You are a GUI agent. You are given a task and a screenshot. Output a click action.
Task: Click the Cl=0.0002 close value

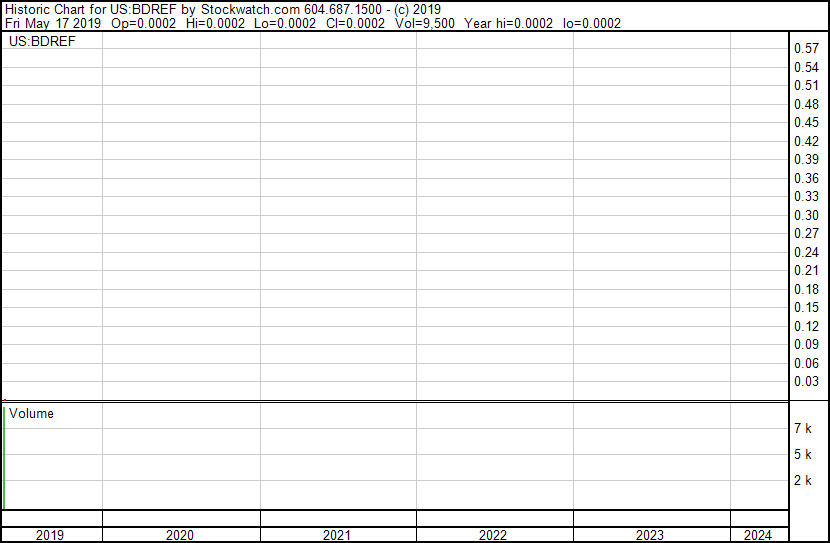[x=355, y=23]
